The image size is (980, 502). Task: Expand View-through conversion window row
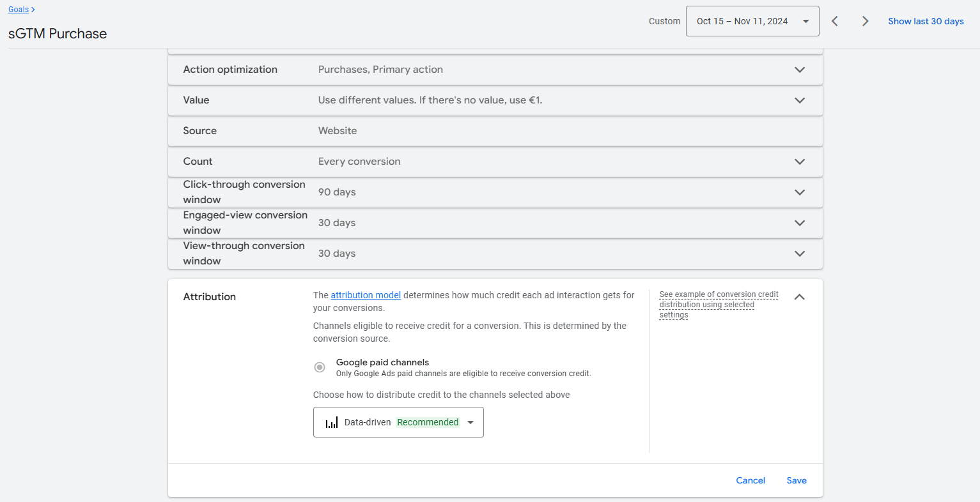pyautogui.click(x=799, y=254)
